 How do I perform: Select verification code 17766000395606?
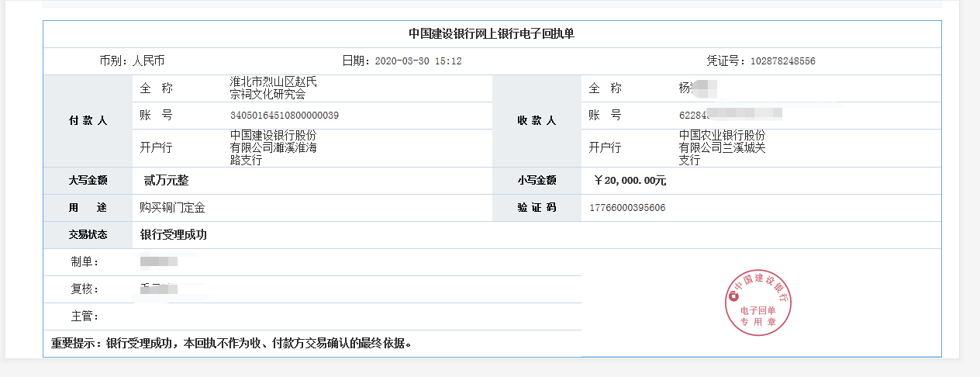pyautogui.click(x=627, y=208)
